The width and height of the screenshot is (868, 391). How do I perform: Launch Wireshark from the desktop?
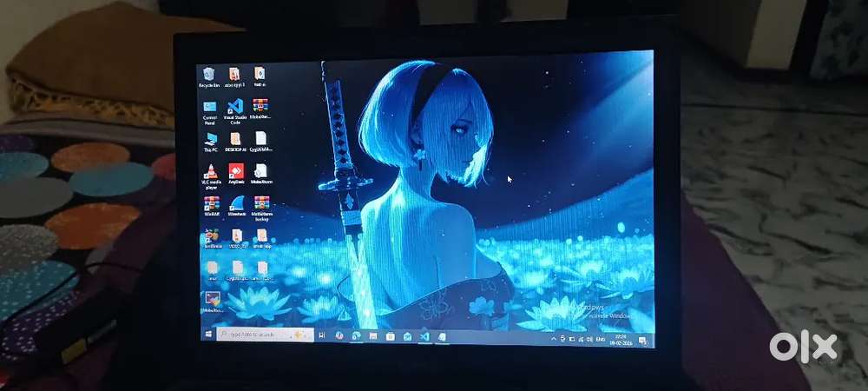pyautogui.click(x=236, y=203)
